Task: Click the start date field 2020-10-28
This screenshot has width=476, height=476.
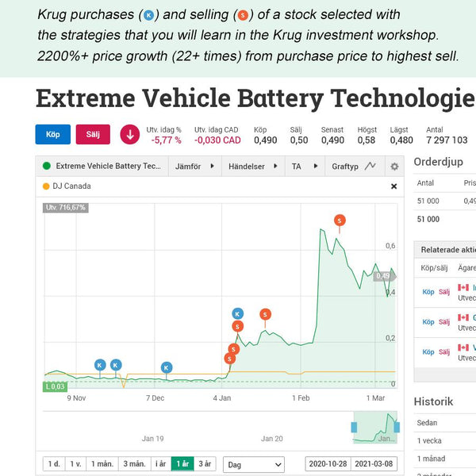Action: [328, 464]
